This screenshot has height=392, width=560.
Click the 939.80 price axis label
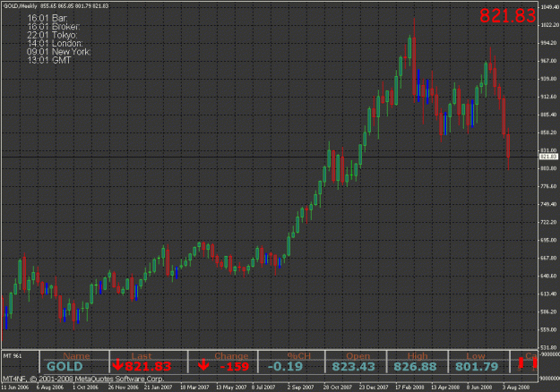click(x=550, y=79)
